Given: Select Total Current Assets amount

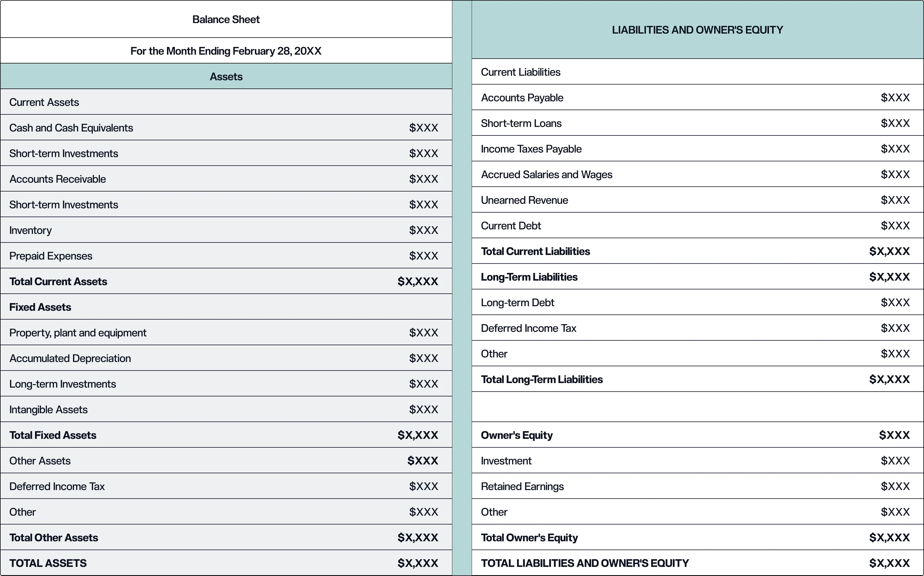Looking at the screenshot, I should [418, 281].
